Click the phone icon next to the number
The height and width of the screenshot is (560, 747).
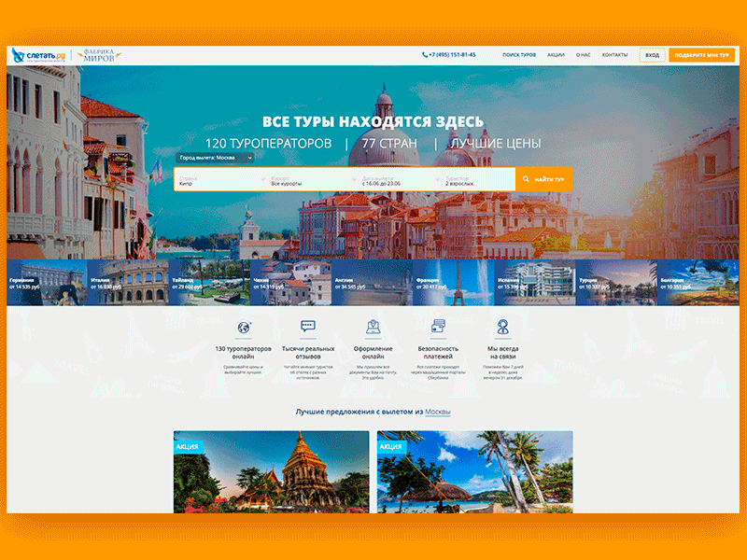click(x=425, y=54)
